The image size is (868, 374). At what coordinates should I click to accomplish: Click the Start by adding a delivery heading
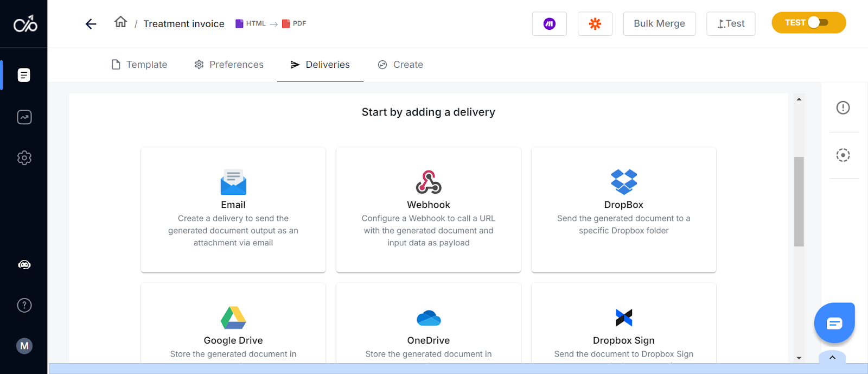(x=429, y=112)
